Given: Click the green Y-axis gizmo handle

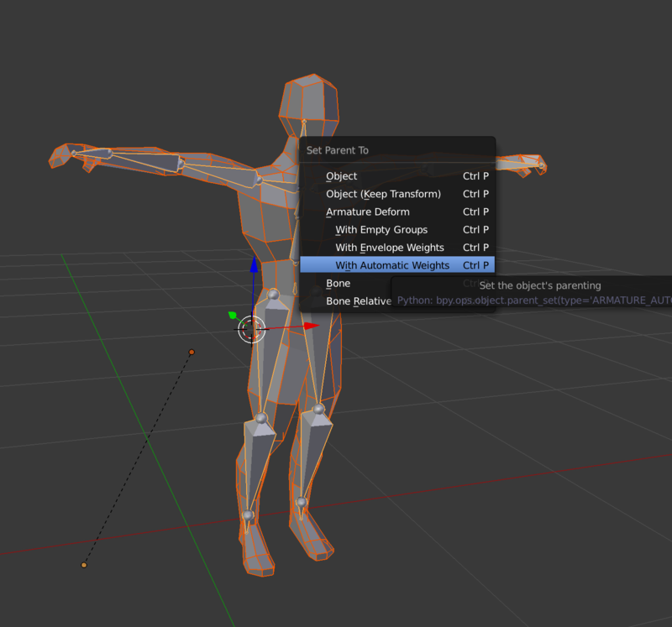Looking at the screenshot, I should coord(233,316).
